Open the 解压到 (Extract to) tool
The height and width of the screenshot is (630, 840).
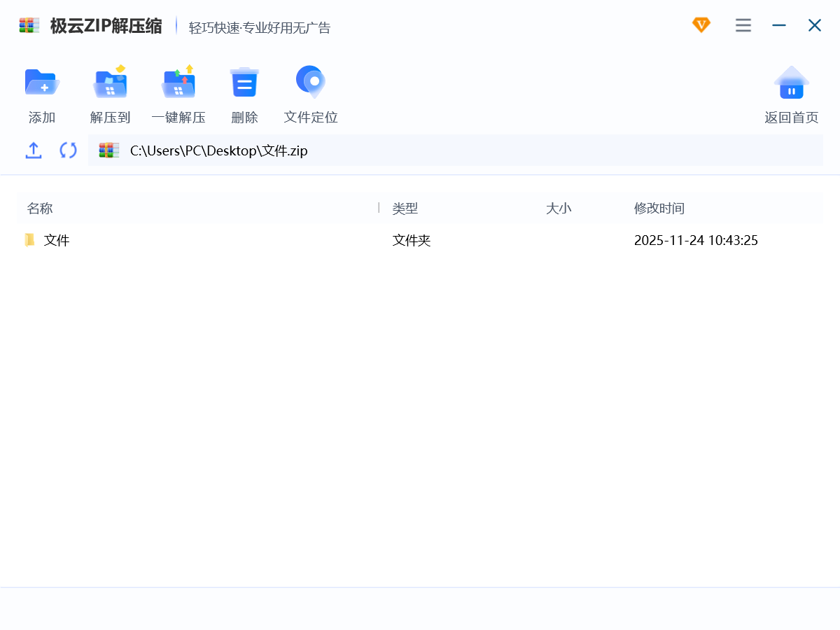(x=110, y=83)
